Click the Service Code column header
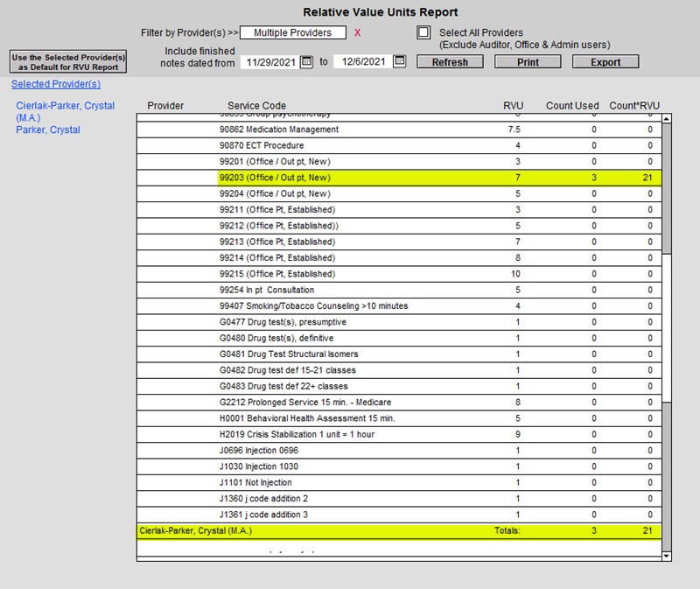The width and height of the screenshot is (700, 589). [x=256, y=106]
